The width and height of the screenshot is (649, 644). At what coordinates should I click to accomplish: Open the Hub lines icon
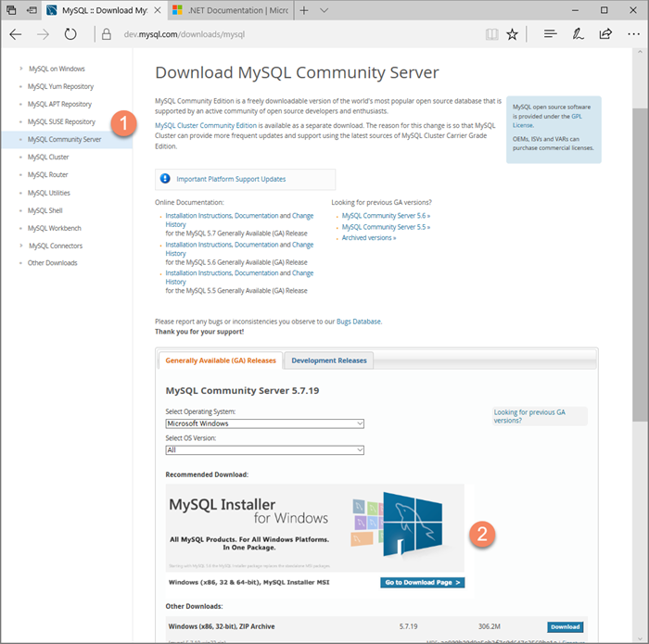click(x=550, y=33)
